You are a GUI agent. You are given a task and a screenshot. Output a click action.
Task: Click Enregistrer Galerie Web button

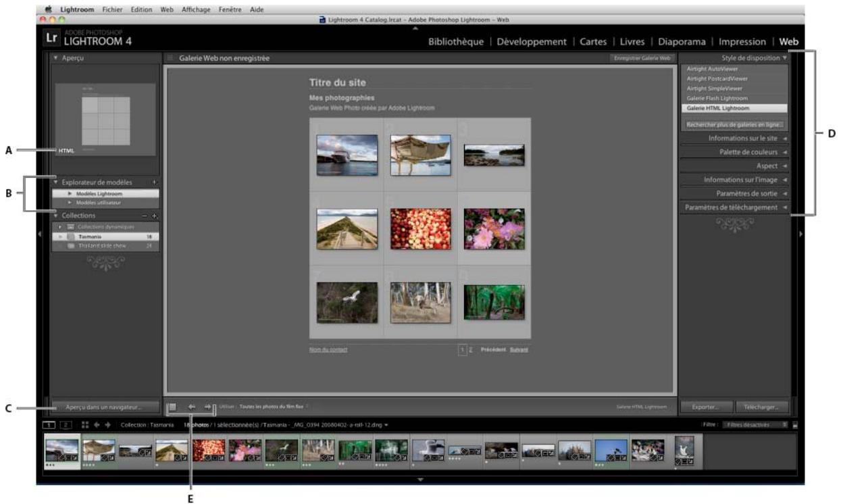[642, 59]
